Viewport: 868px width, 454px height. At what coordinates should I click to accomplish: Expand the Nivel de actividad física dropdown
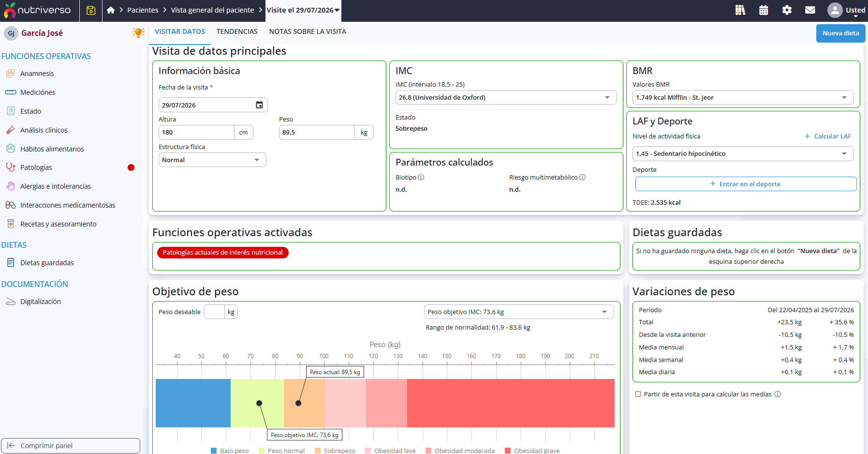[x=743, y=153]
